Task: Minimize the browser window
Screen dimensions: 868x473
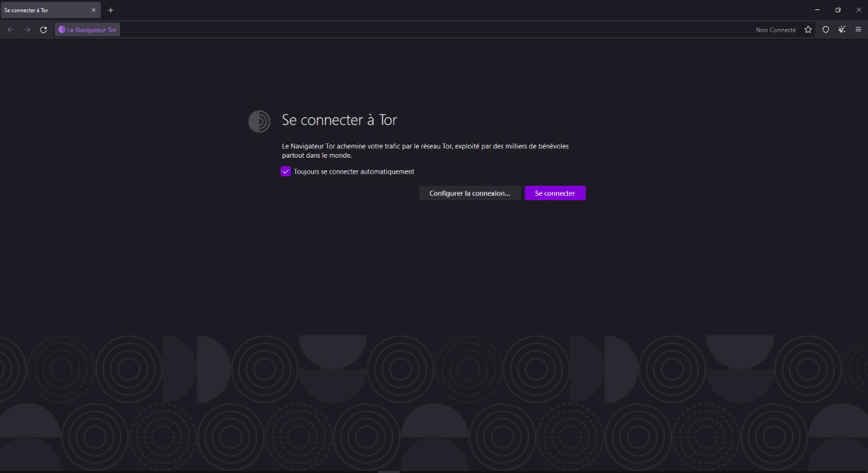Action: (817, 10)
